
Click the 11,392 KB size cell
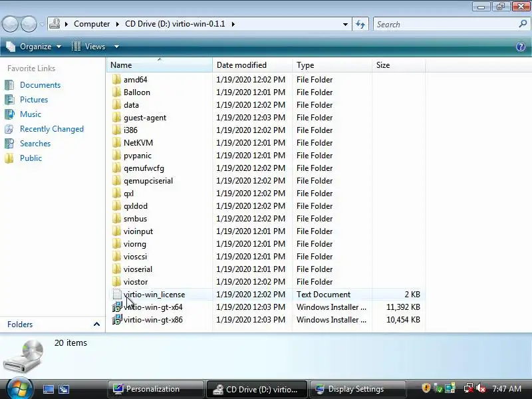pos(403,307)
